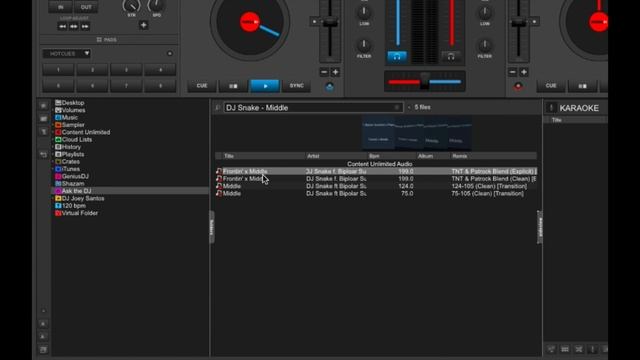The image size is (640, 360).
Task: Click the red vinyl mode icon under right pitch
Action: 518,87
